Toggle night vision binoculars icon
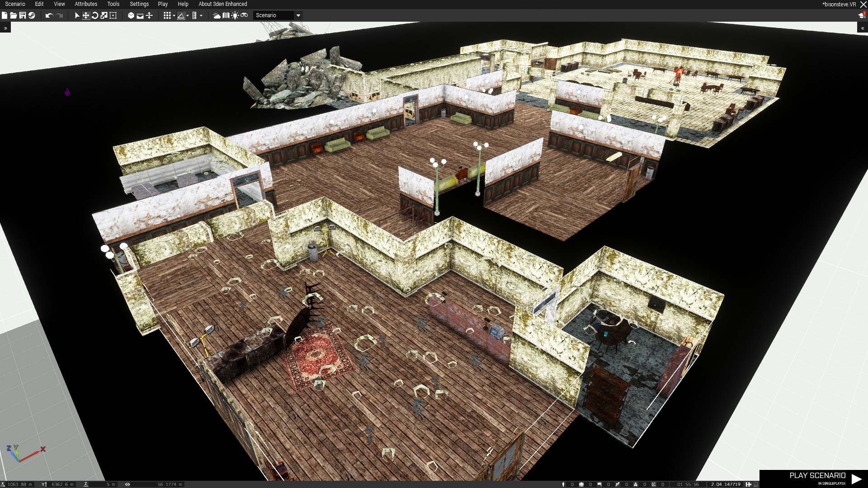 point(244,15)
